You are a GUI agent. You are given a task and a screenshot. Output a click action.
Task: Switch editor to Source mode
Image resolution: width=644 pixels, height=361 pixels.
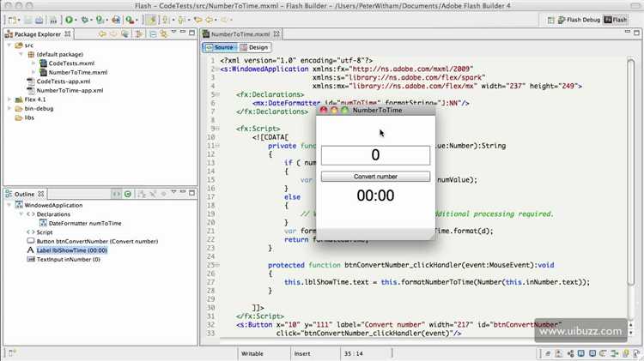(x=220, y=47)
